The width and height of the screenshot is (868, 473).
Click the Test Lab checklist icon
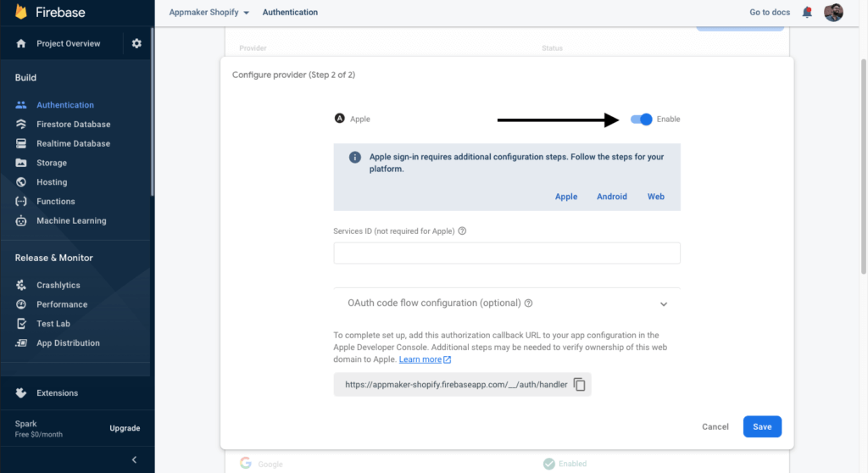(21, 324)
